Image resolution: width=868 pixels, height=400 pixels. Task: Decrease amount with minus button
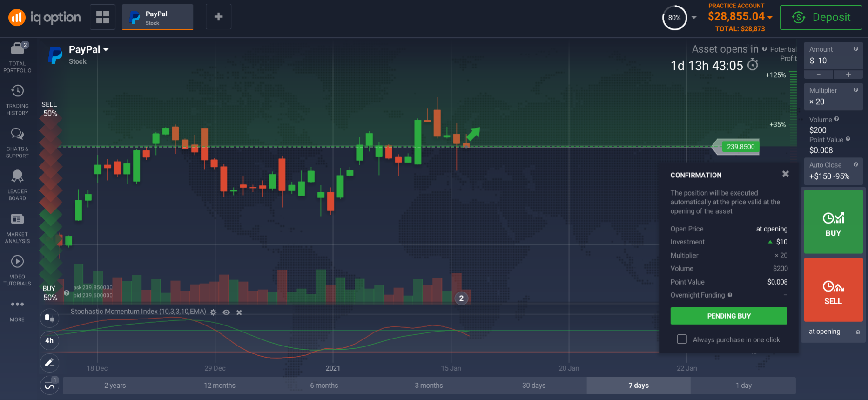pos(819,75)
